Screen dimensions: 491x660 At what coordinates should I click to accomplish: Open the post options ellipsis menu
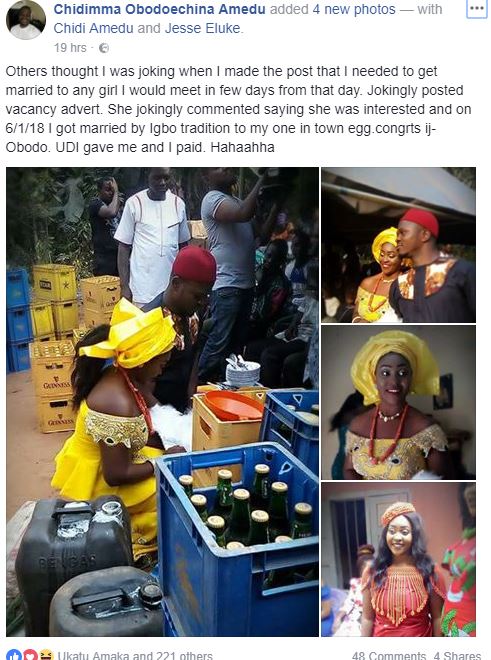point(477,8)
